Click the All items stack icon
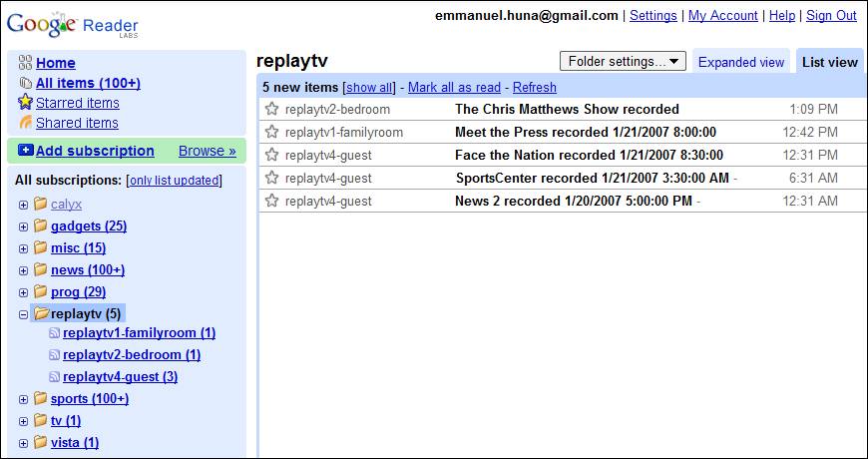868x459 pixels. (26, 83)
